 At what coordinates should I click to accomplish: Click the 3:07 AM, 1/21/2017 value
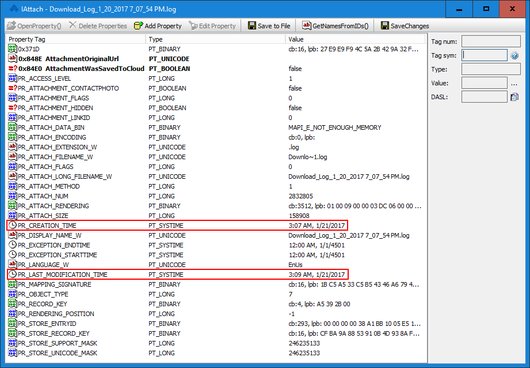point(317,225)
